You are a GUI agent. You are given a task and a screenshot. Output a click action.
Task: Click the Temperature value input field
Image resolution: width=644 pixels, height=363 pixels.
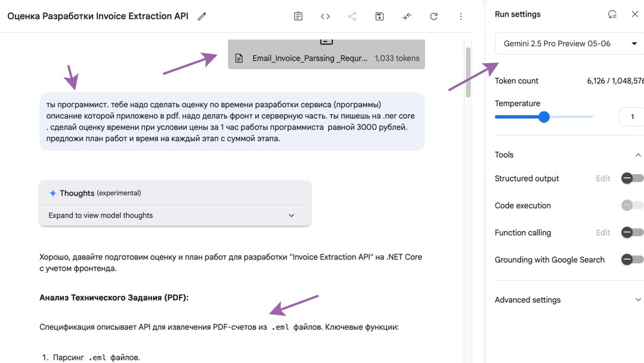(632, 117)
